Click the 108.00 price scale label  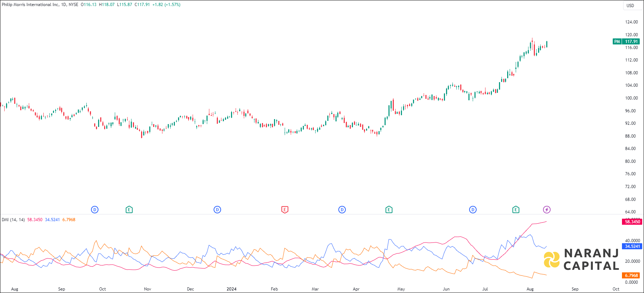click(x=632, y=73)
